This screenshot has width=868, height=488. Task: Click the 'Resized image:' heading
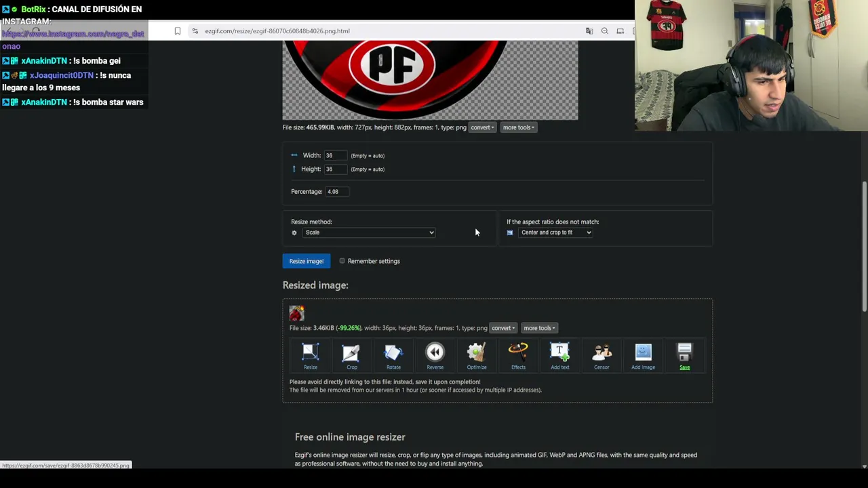coord(315,285)
